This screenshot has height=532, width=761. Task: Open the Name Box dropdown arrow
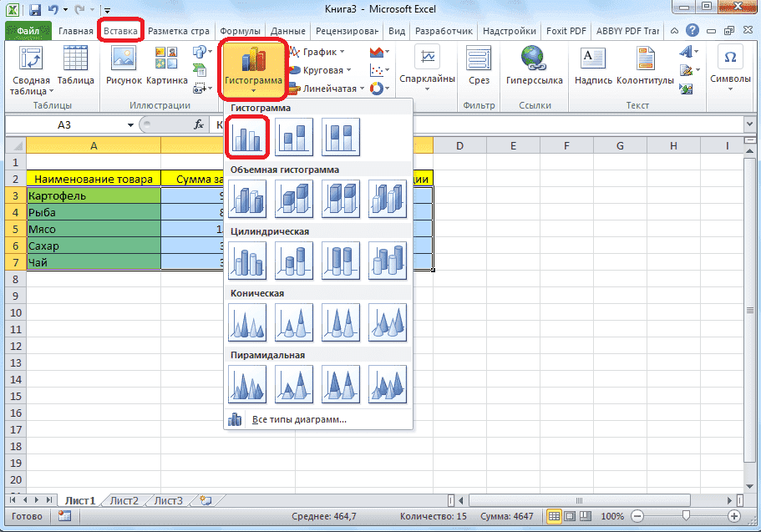click(x=130, y=124)
